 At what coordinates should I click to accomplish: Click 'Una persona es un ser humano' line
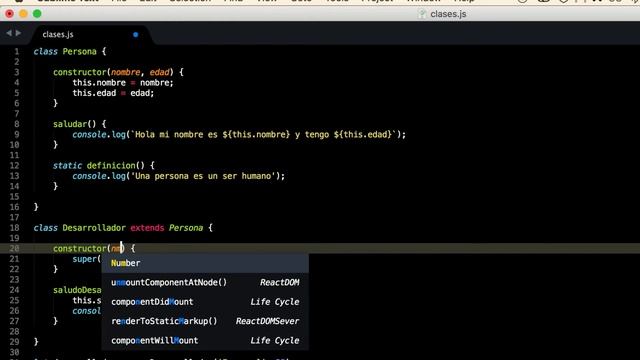click(178, 176)
